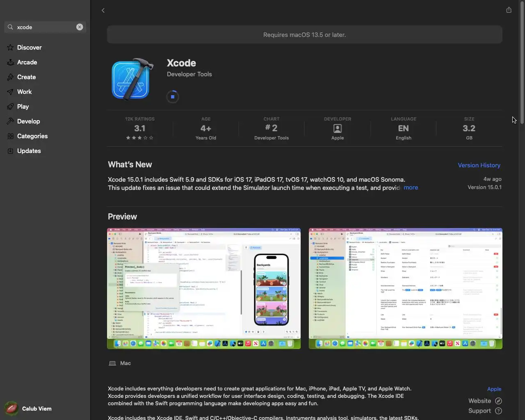The height and width of the screenshot is (420, 525).
Task: Click the 3.1 ratings score
Action: [139, 128]
